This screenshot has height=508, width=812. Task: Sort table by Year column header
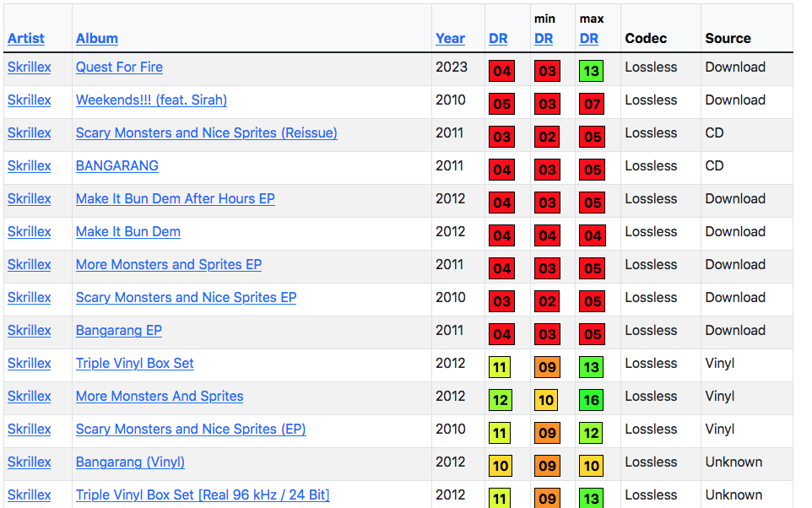[450, 38]
